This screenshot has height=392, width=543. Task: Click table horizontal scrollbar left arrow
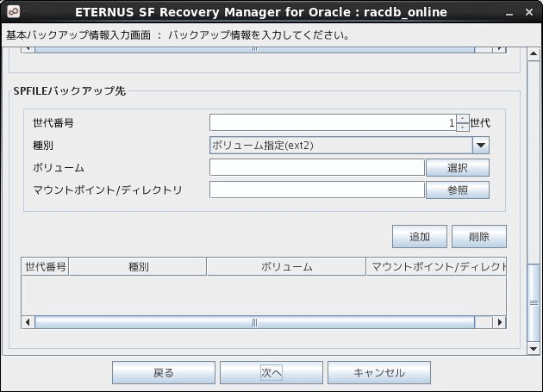(x=28, y=322)
